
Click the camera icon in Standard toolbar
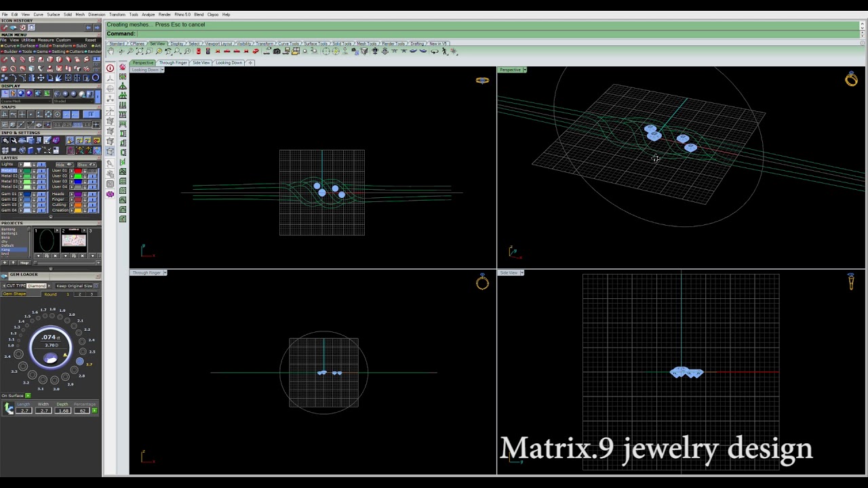277,52
